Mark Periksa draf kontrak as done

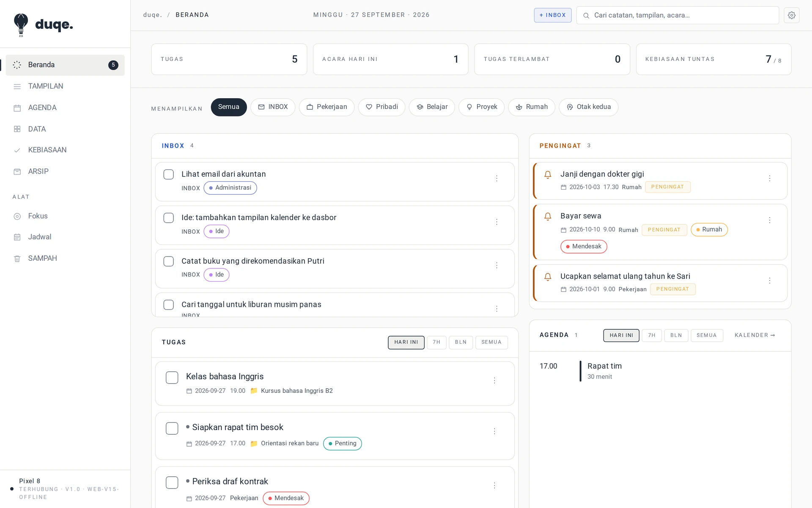point(172,483)
